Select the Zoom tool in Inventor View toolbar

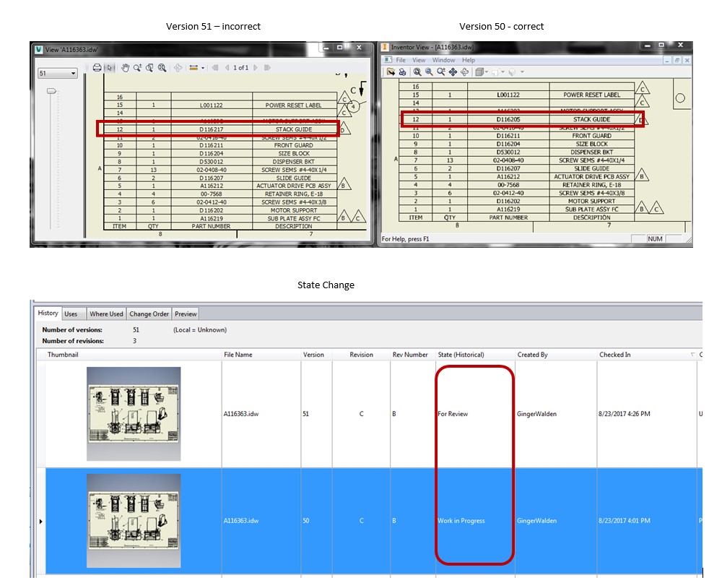pos(441,72)
